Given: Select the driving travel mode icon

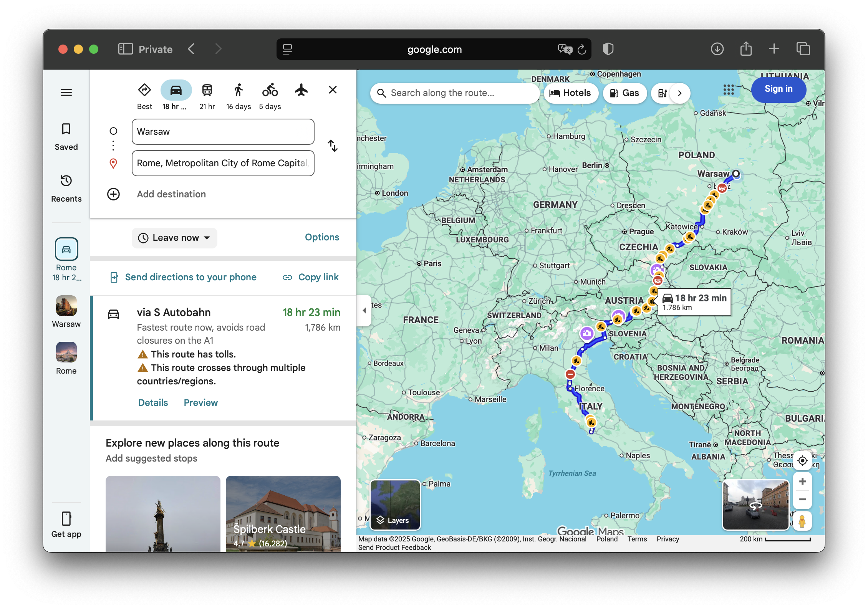Looking at the screenshot, I should [x=176, y=89].
